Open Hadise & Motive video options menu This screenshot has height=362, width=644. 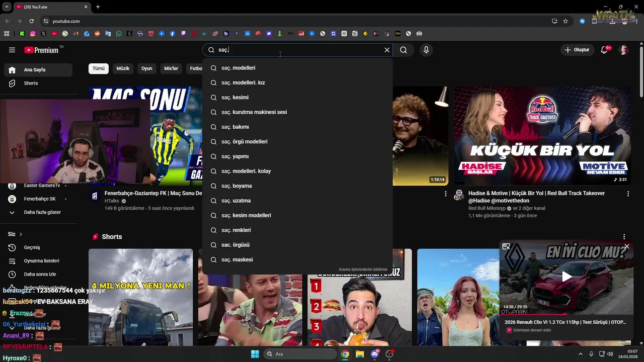(628, 194)
